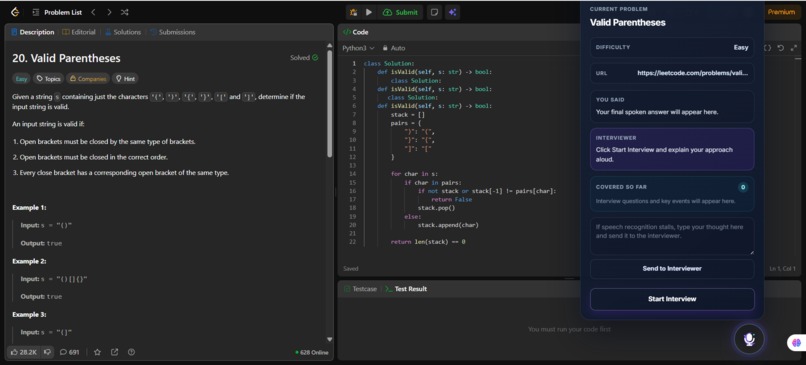Click description scrollbar down arrow

(329, 339)
